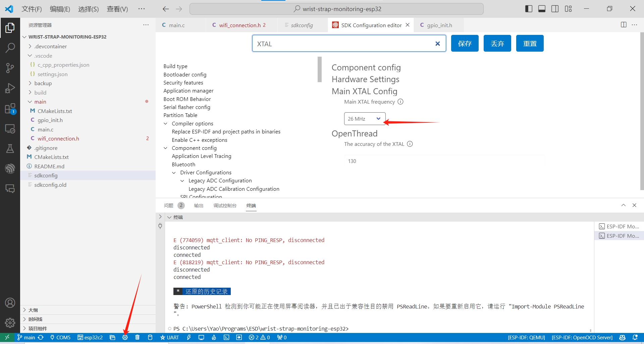Click the build, flash and monitor flame icon
644x344 pixels.
(x=214, y=337)
